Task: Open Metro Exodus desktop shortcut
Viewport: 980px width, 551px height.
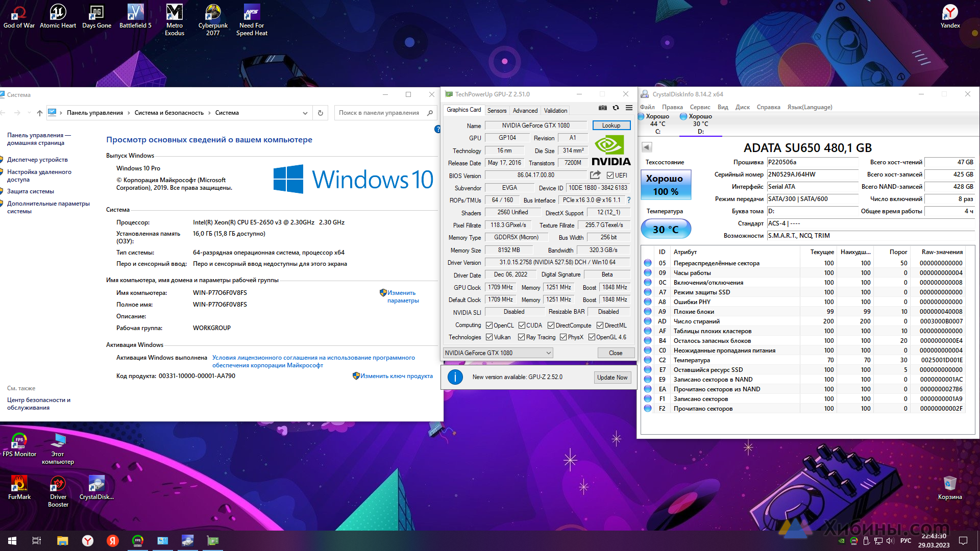Action: pos(174,20)
